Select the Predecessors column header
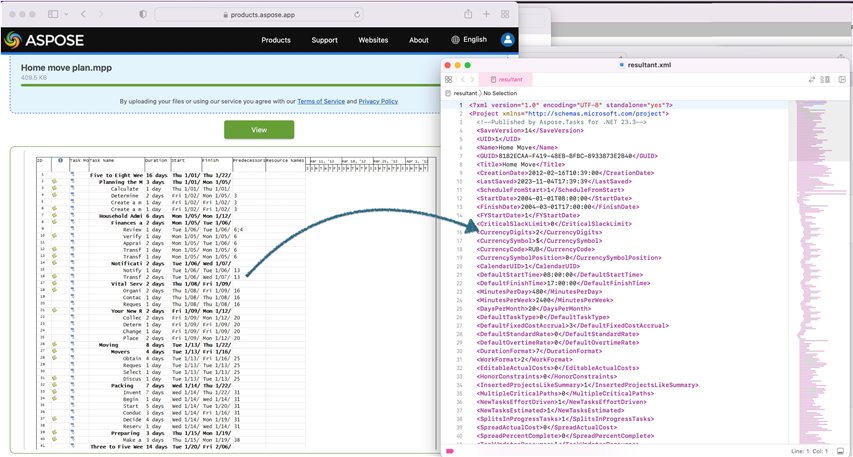 249,161
